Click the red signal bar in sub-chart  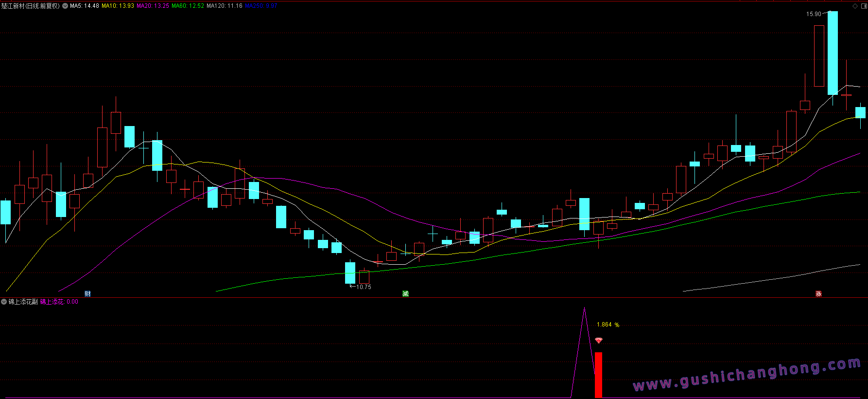598,375
